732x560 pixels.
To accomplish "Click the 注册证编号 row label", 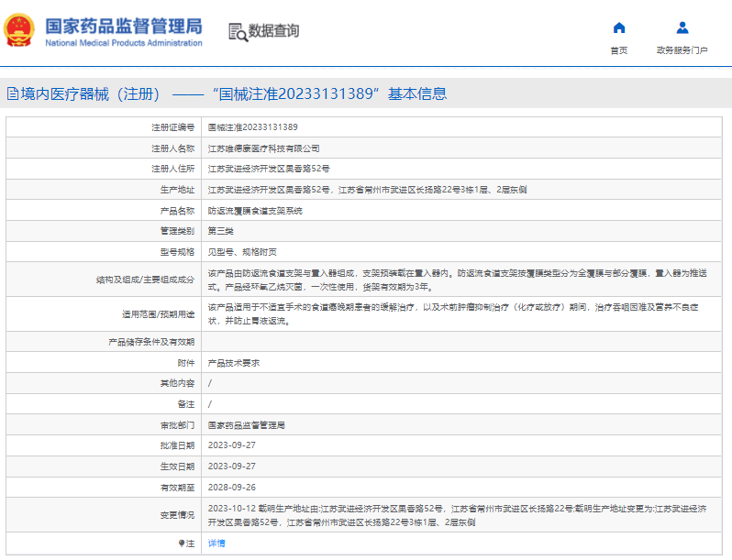I will pos(172,127).
